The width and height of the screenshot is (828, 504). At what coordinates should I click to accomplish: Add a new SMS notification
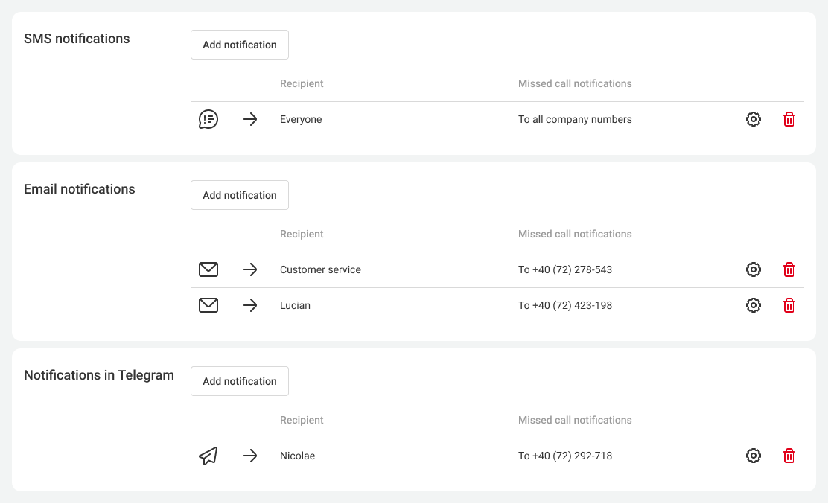[x=240, y=45]
